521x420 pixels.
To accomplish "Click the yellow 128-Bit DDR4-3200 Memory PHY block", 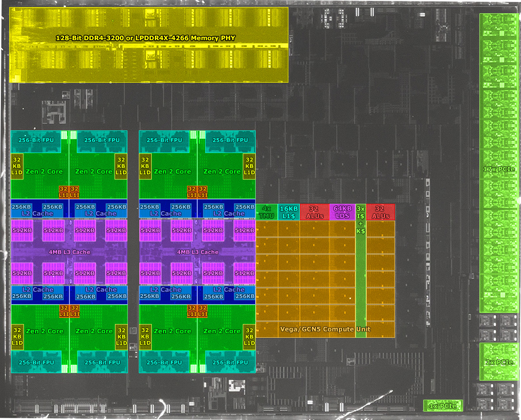I will pyautogui.click(x=149, y=44).
